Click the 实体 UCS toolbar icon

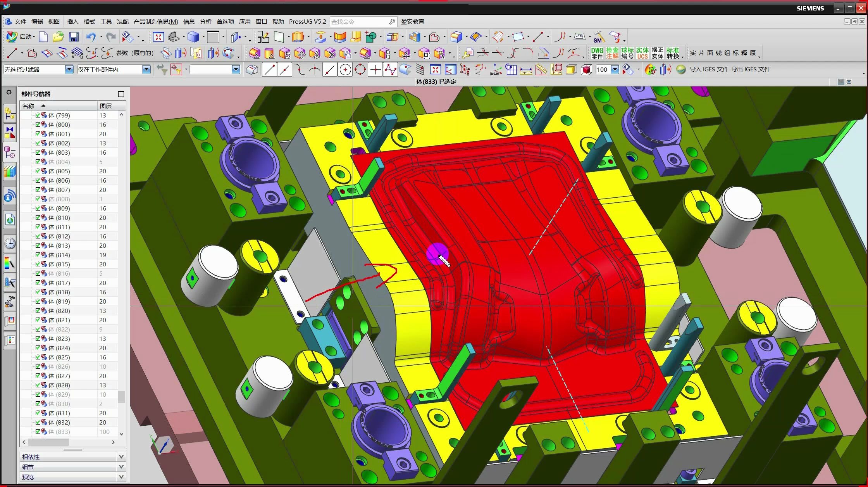(642, 53)
